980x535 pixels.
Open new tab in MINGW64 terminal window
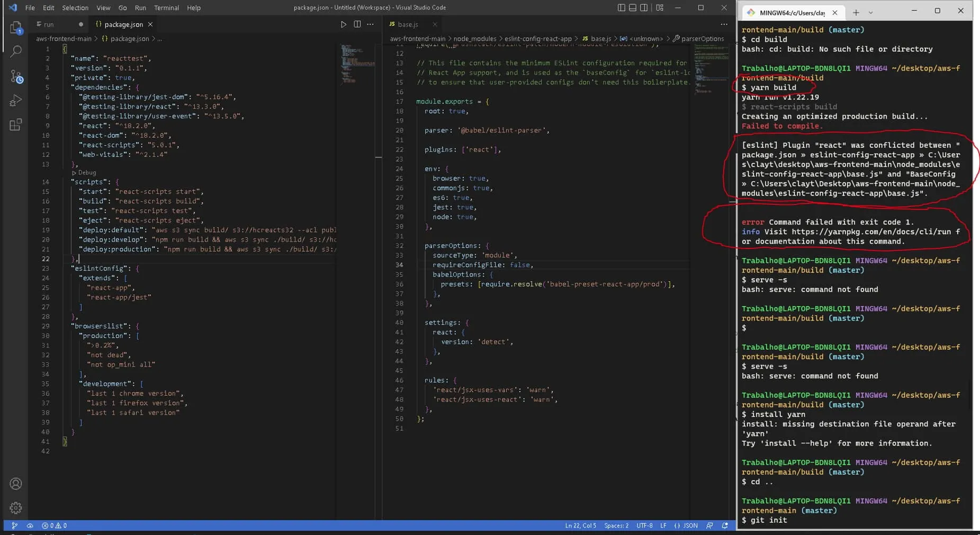[x=856, y=12]
